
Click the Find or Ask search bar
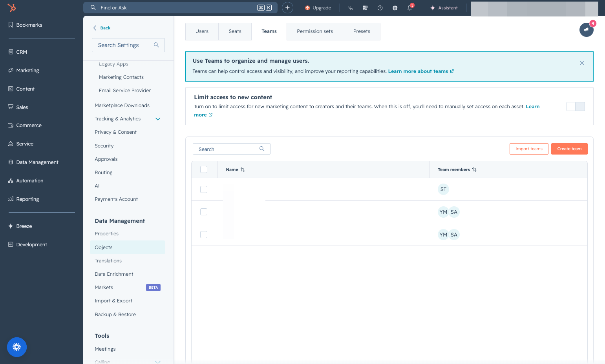180,7
